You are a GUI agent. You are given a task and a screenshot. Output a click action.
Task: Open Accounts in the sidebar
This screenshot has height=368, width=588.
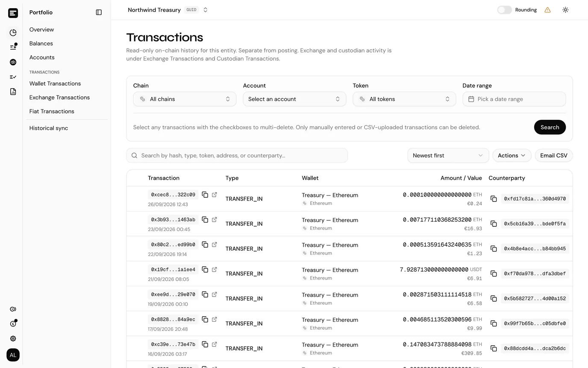pos(42,57)
